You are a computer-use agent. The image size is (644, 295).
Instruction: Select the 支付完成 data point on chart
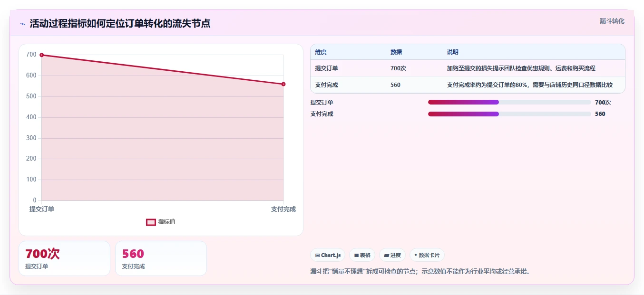[x=283, y=84]
